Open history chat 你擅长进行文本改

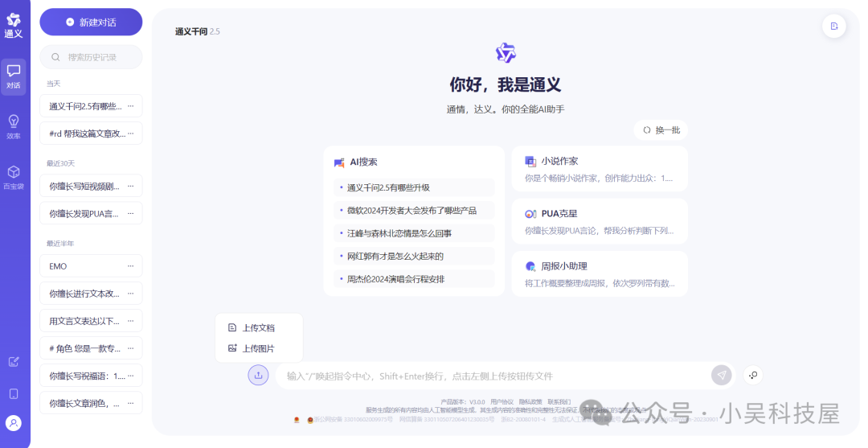(x=91, y=294)
